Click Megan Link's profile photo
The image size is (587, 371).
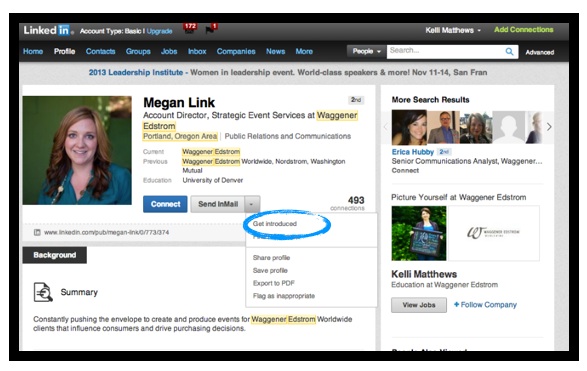[77, 150]
